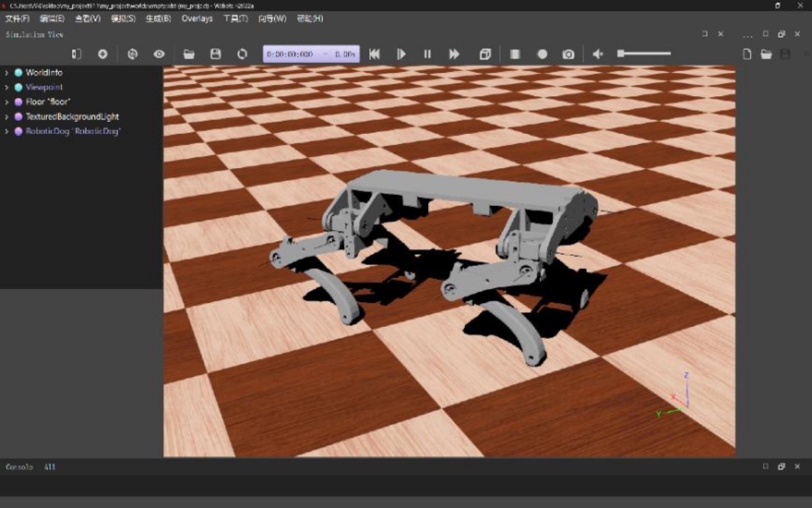
Task: Adjust the volume slider
Action: tap(644, 54)
